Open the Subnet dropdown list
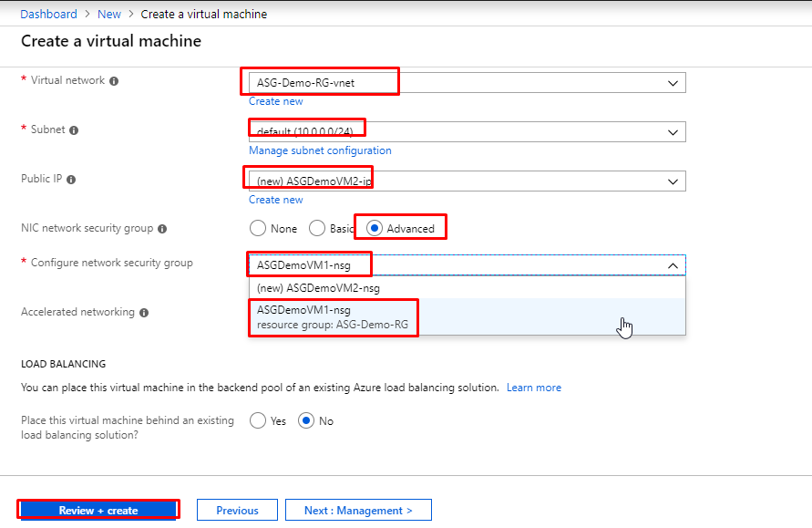The width and height of the screenshot is (812, 528). pyautogui.click(x=673, y=132)
